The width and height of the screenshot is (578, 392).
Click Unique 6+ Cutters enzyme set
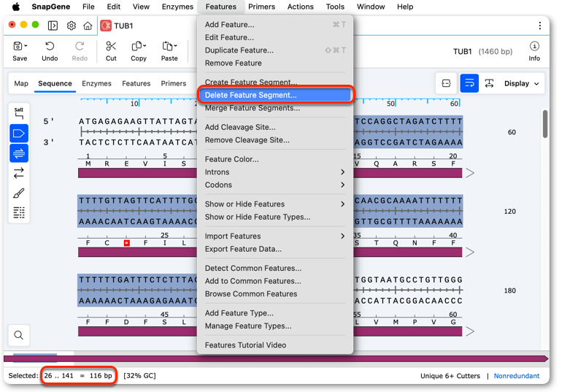[x=450, y=376]
